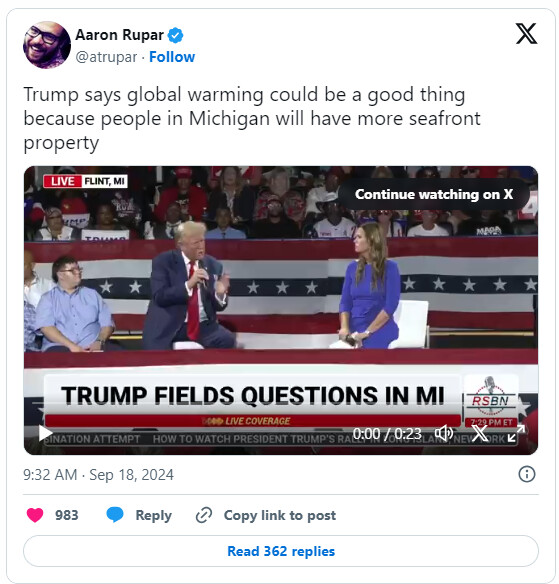Click the blue verified badge icon
The width and height of the screenshot is (559, 584).
click(175, 35)
